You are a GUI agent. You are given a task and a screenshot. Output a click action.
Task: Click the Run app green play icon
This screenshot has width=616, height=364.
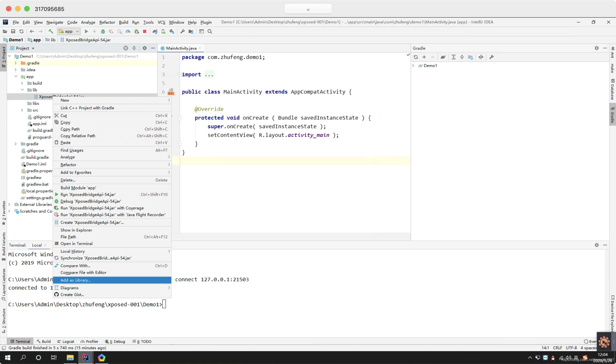86,31
